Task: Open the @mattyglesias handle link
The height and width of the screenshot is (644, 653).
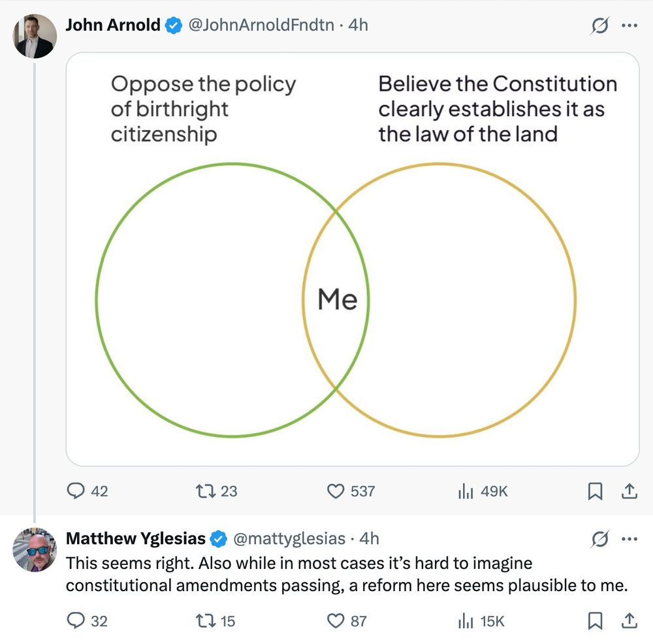Action: coord(289,539)
